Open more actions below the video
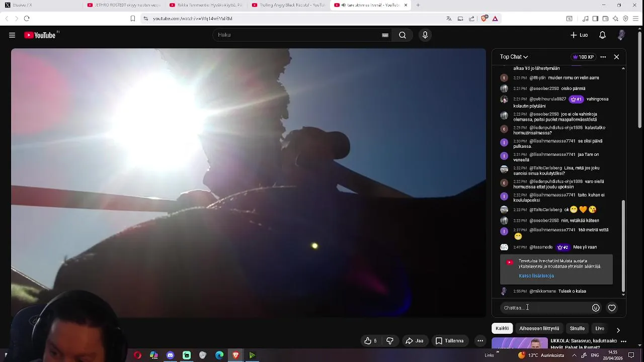 tap(480, 341)
